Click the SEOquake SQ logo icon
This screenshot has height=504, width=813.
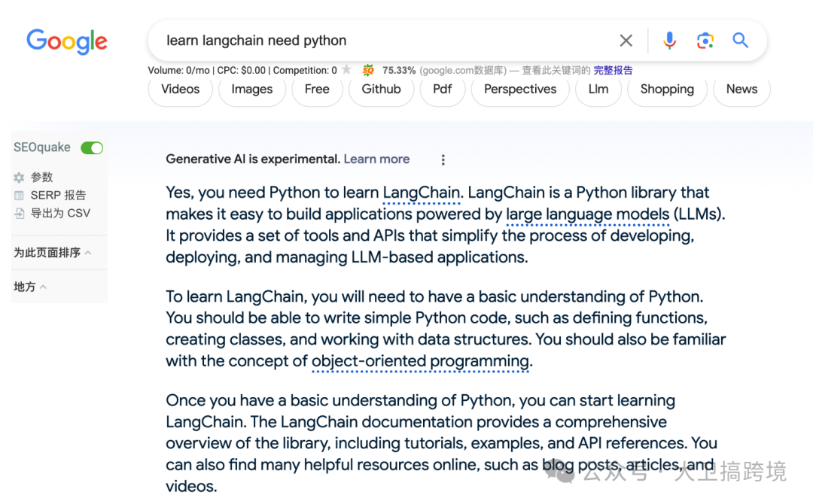click(x=368, y=70)
